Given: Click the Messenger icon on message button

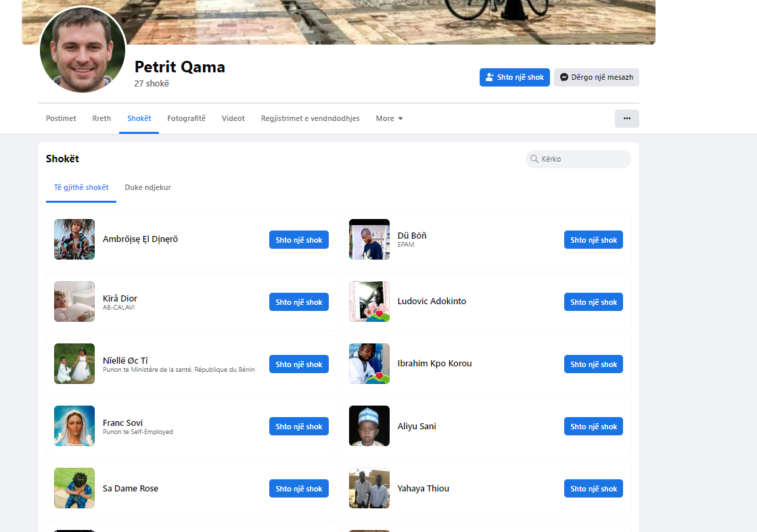Looking at the screenshot, I should (564, 78).
